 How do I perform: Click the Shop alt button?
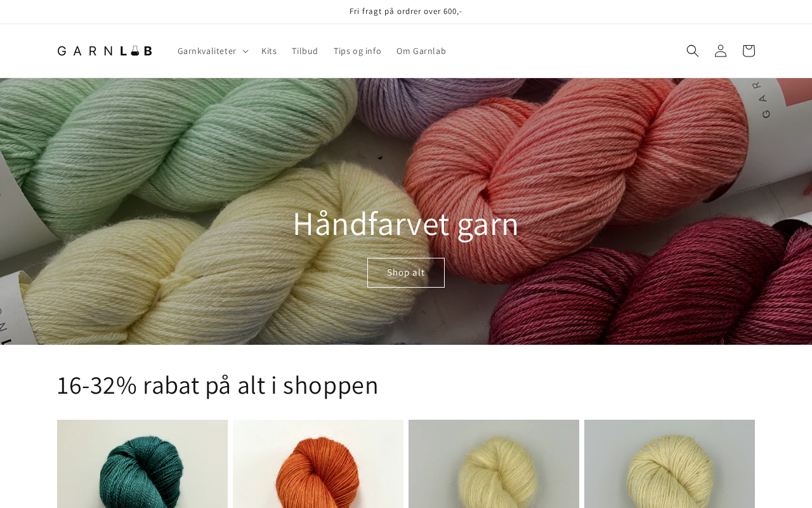coord(406,272)
